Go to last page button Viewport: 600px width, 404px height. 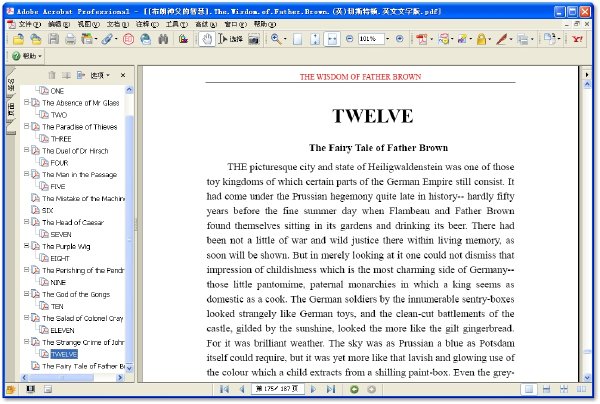(331, 389)
